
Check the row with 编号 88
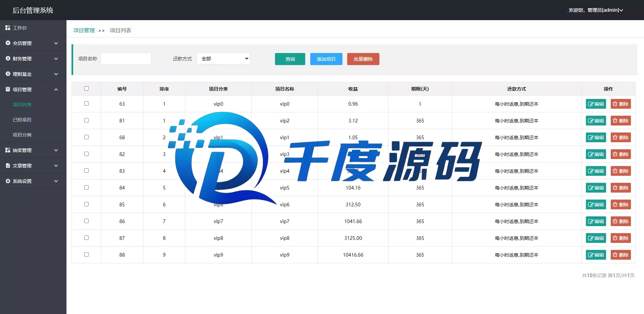[x=86, y=255]
